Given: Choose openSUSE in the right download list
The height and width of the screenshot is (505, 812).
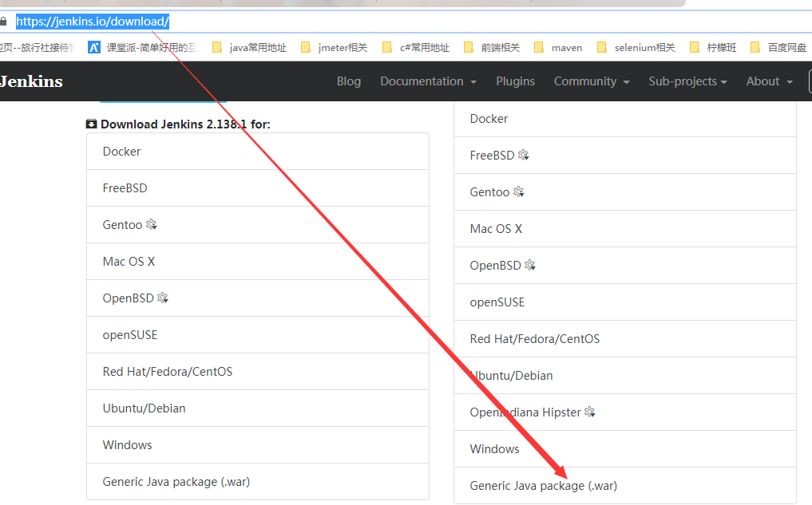Looking at the screenshot, I should pyautogui.click(x=625, y=302).
